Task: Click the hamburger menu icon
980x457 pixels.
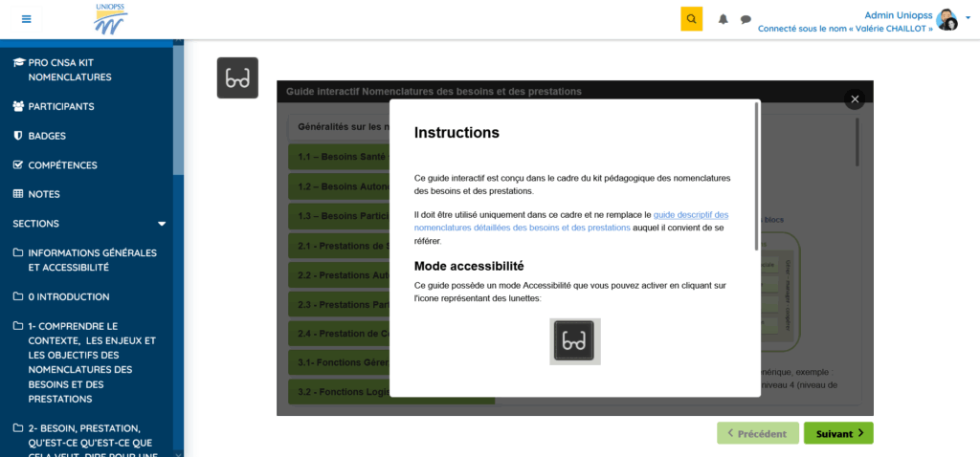Action: pyautogui.click(x=26, y=19)
